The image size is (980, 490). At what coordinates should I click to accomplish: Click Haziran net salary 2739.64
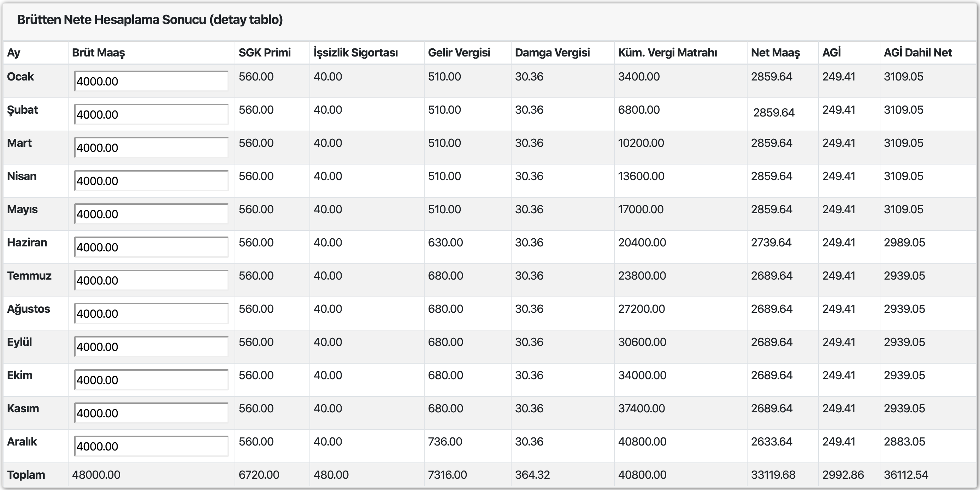point(771,243)
